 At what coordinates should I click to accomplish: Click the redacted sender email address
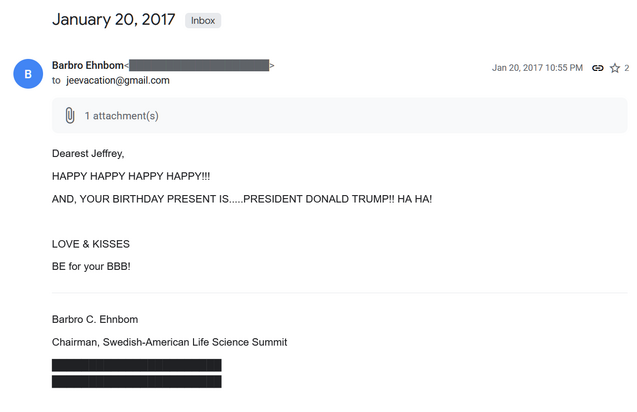[199, 65]
